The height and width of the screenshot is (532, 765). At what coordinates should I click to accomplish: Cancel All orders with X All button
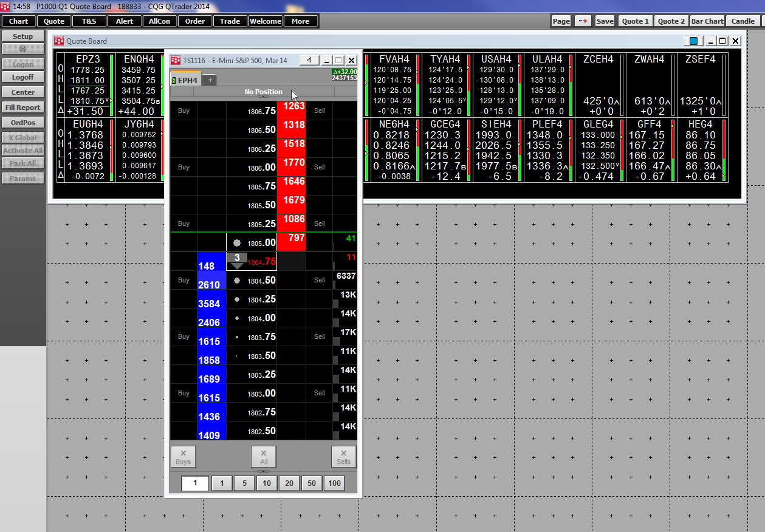pyautogui.click(x=264, y=457)
